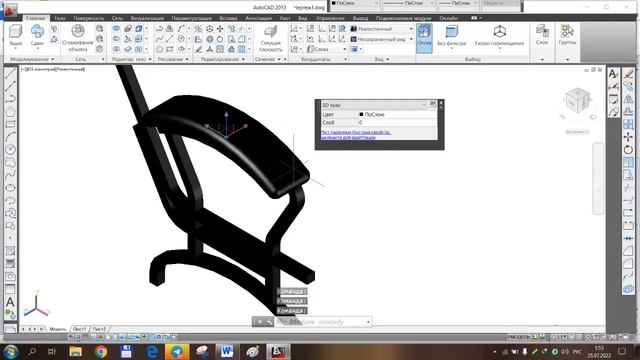Select the Move tool in right toolbar
Screen dimensions: 640x360
628,137
